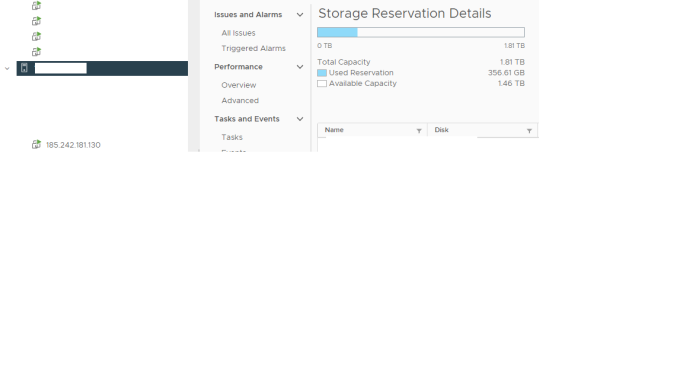Click the third VM icon in the tree
683x384 pixels.
(37, 36)
